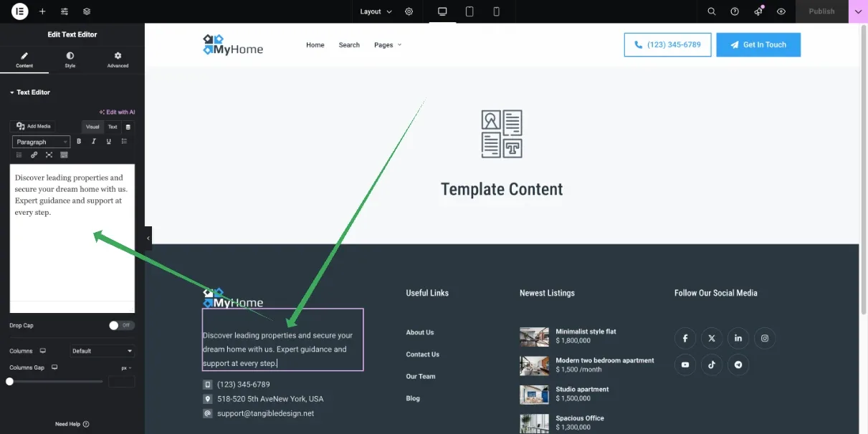Click the Contact Us footer link
The image size is (868, 434).
pyautogui.click(x=423, y=355)
